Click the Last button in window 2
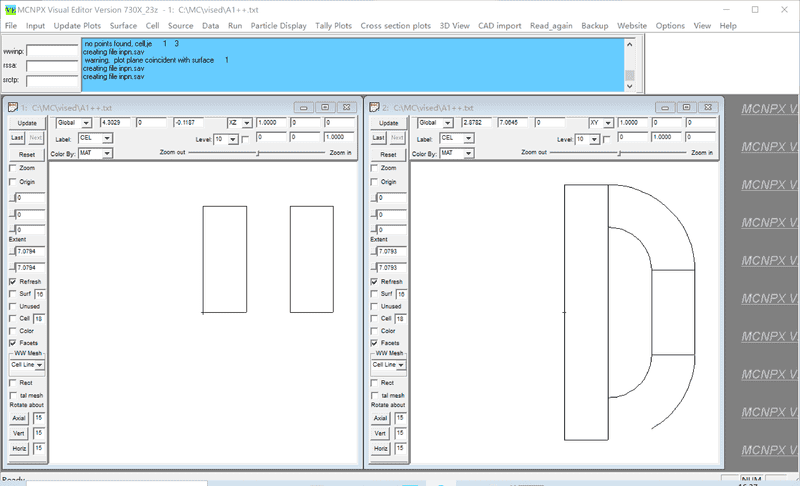Viewport: 800px width, 486px height. pos(380,138)
